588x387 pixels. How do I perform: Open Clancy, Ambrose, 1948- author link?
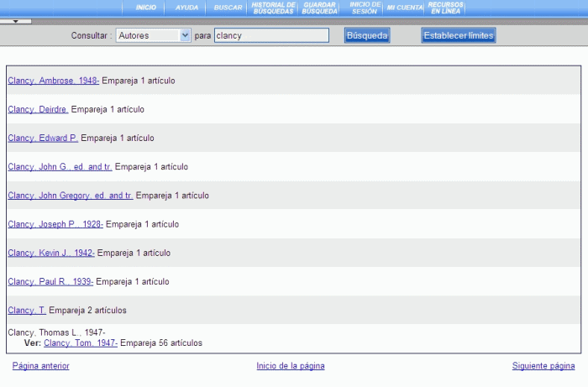point(54,81)
